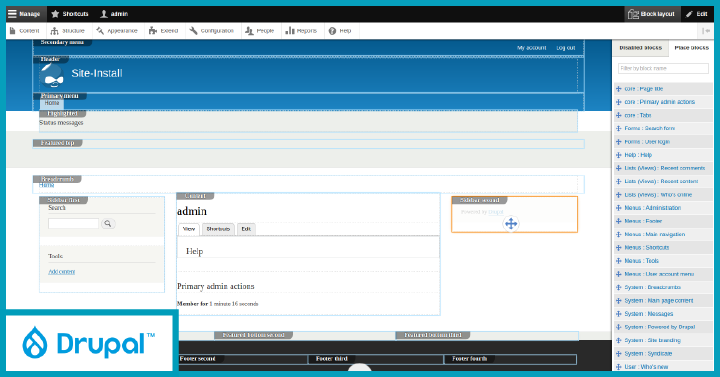This screenshot has width=720, height=377.
Task: Select Lists (Views) : Recent comments block
Action: coord(664,169)
